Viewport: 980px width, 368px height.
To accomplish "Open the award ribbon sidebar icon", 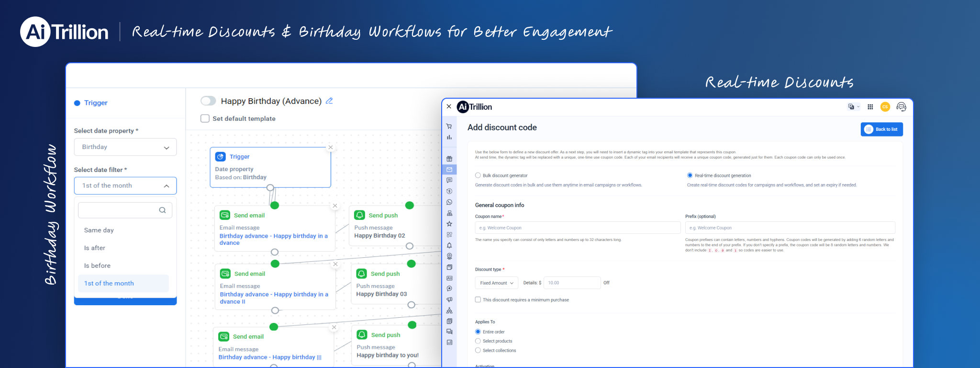I will 449,256.
